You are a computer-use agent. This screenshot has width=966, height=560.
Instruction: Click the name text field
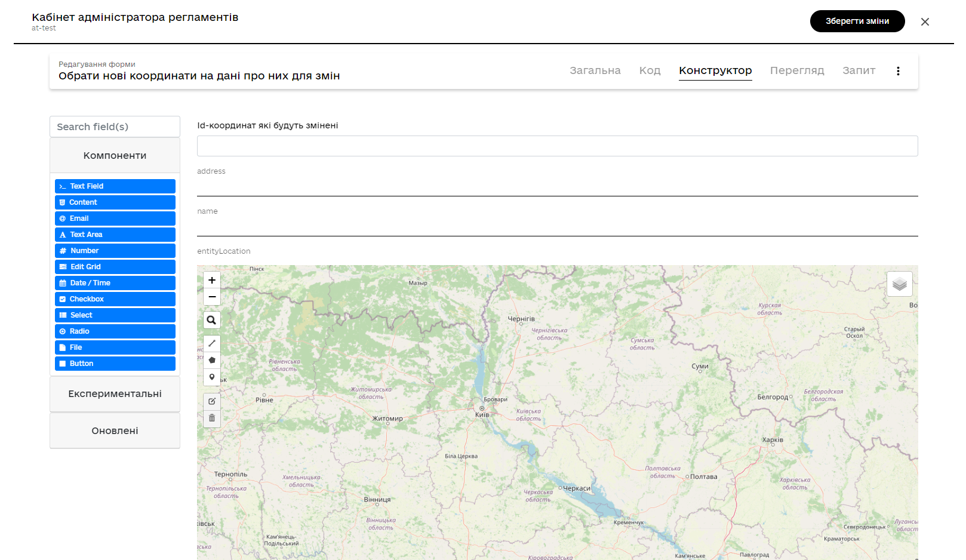click(x=558, y=226)
